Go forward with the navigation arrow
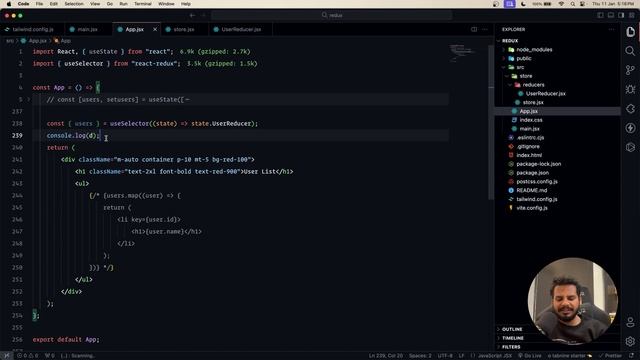 coord(204,15)
